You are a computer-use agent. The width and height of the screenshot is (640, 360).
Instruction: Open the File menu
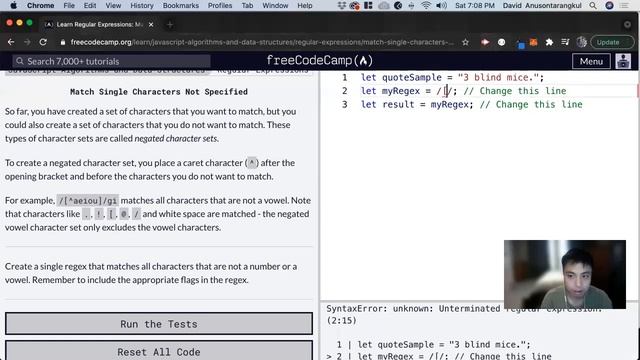69,5
